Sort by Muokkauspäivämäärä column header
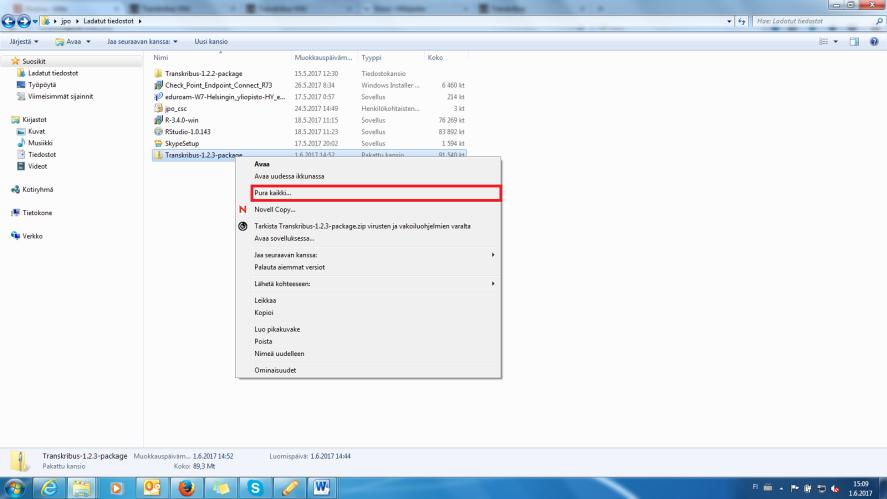887x499 pixels. coord(325,58)
